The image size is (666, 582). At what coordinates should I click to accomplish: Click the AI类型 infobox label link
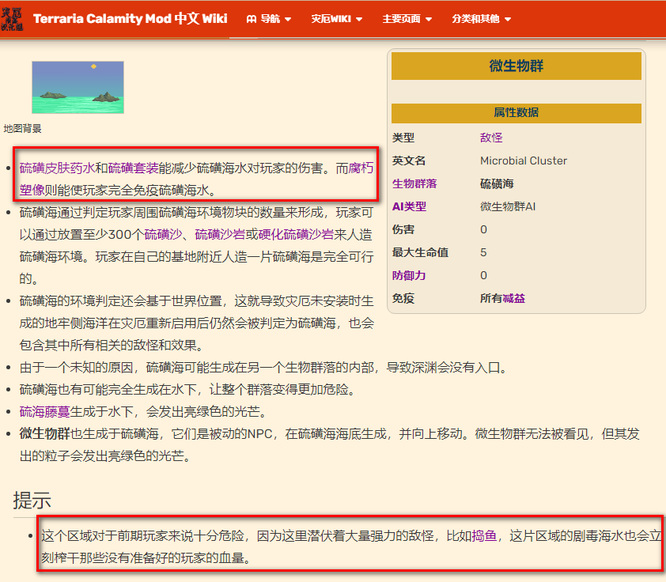pyautogui.click(x=409, y=206)
